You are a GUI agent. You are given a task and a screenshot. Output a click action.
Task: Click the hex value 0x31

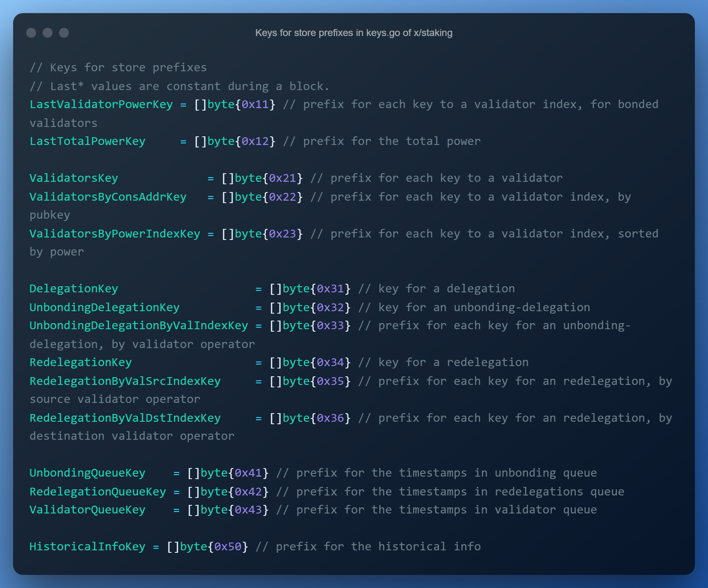pyautogui.click(x=331, y=289)
